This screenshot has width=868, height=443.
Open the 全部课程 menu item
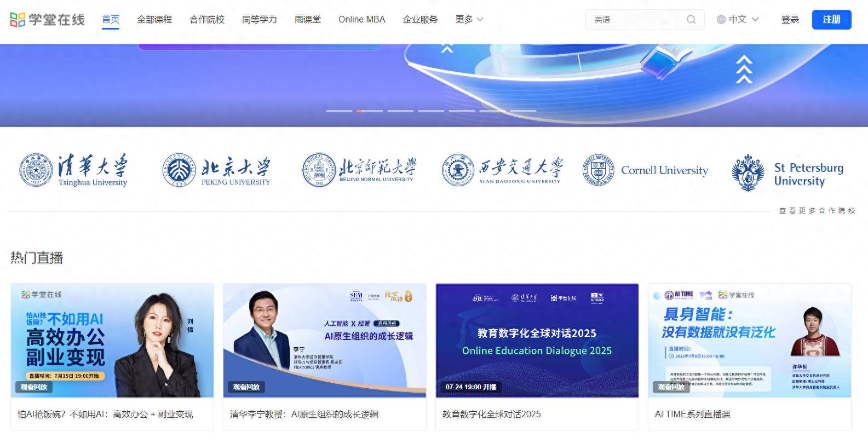(x=154, y=20)
